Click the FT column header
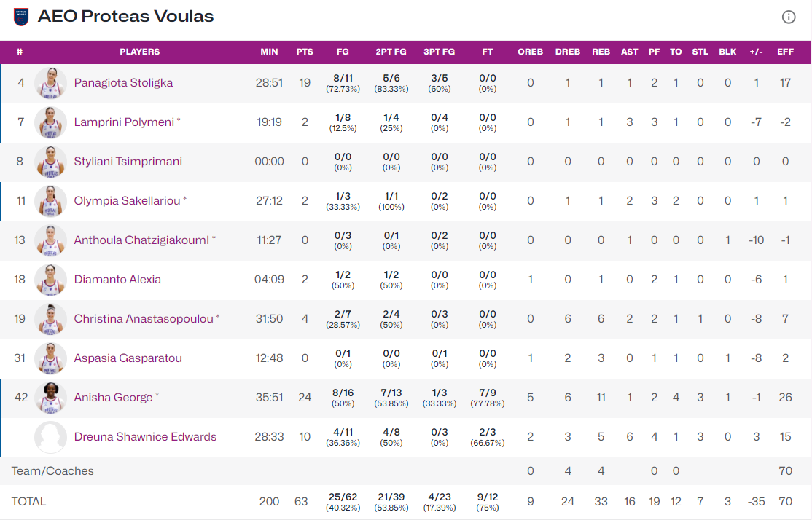The width and height of the screenshot is (812, 520). 488,52
